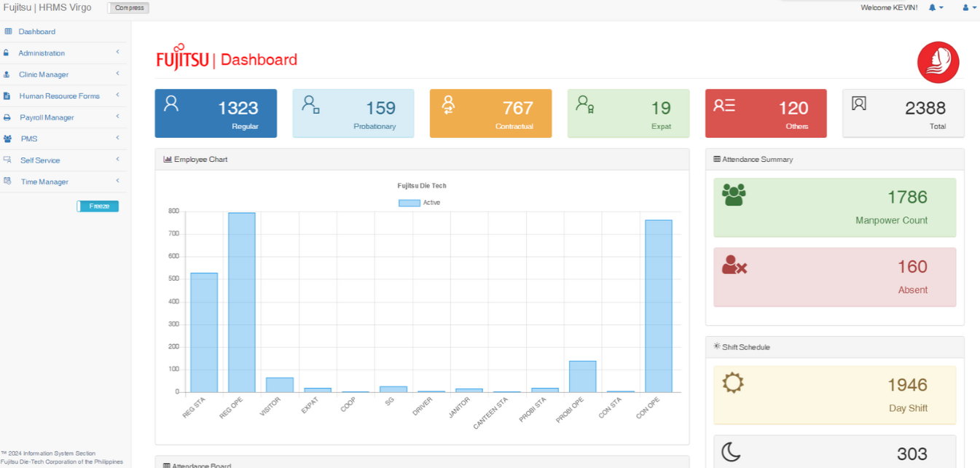Click the Total employees portrait icon
The image size is (980, 468).
tap(859, 104)
